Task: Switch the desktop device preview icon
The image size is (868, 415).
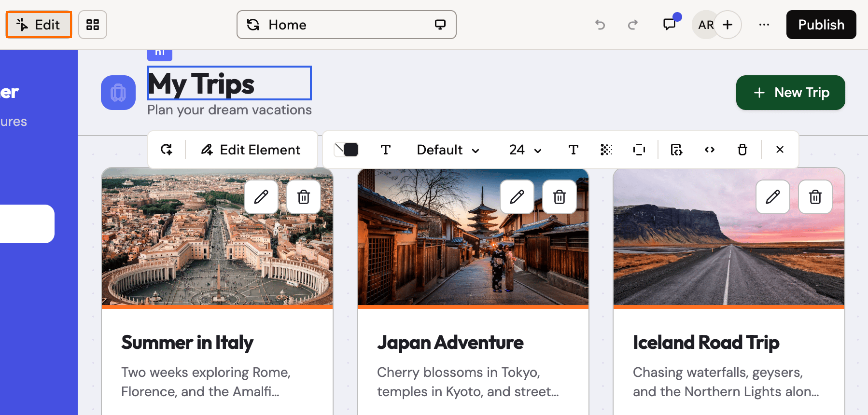Action: click(x=440, y=25)
